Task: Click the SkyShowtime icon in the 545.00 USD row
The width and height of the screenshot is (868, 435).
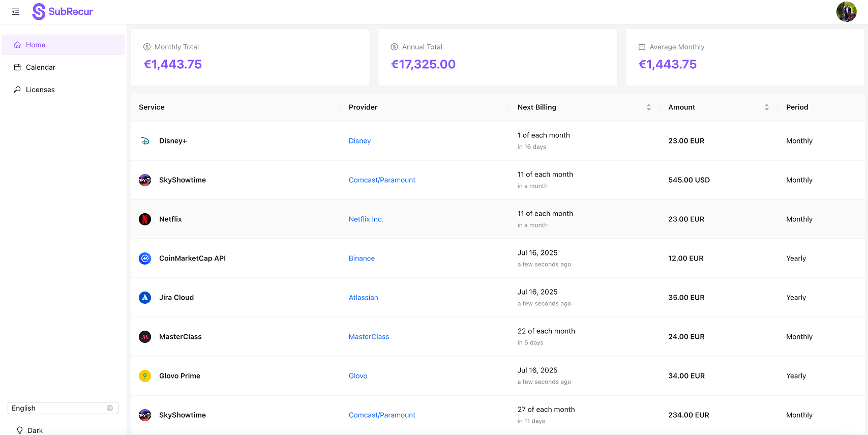Action: click(x=145, y=180)
